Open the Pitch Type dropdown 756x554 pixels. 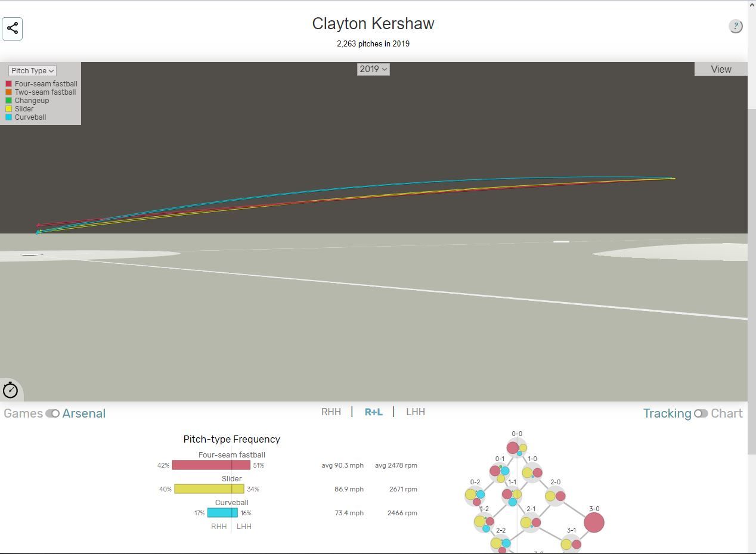tap(32, 71)
